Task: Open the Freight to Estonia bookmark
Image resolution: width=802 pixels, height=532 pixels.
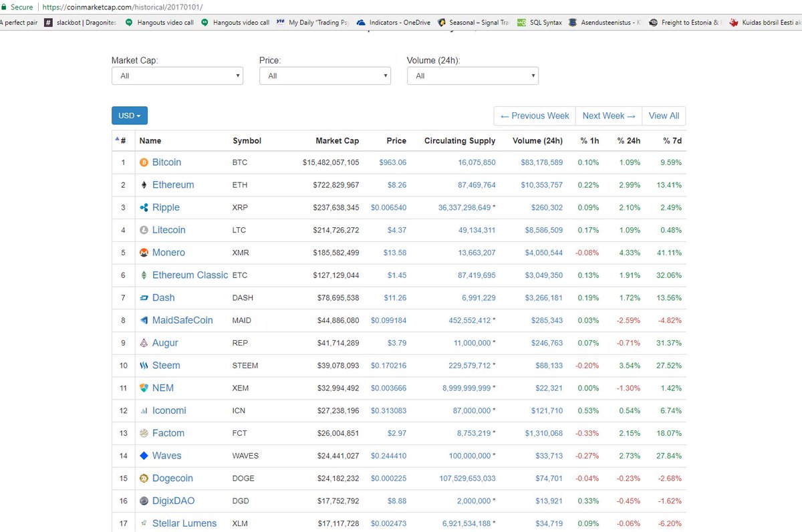Action: (x=685, y=22)
